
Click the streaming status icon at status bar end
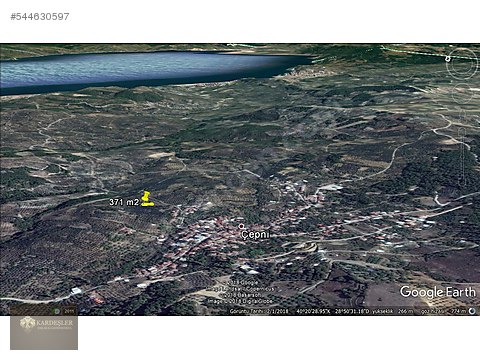(472, 311)
